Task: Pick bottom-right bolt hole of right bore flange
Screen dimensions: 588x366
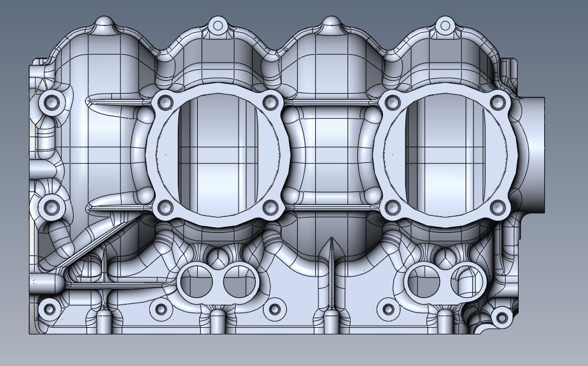Action: pos(499,207)
